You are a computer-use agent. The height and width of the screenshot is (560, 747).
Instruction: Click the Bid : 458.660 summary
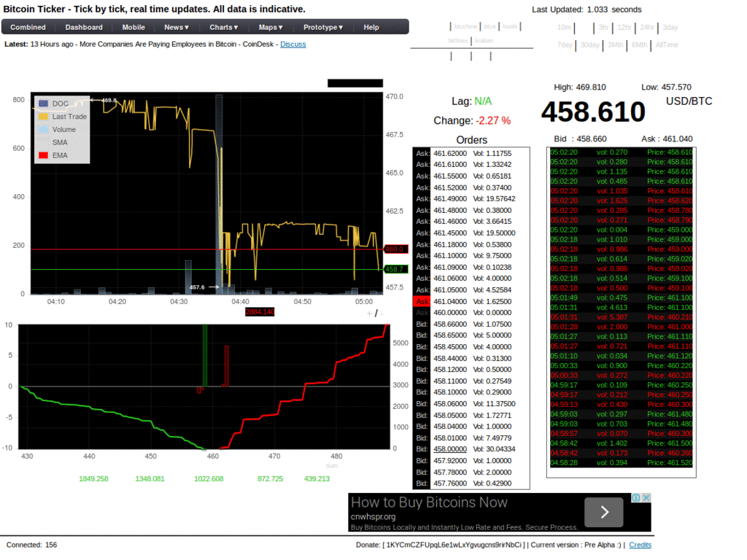click(580, 139)
